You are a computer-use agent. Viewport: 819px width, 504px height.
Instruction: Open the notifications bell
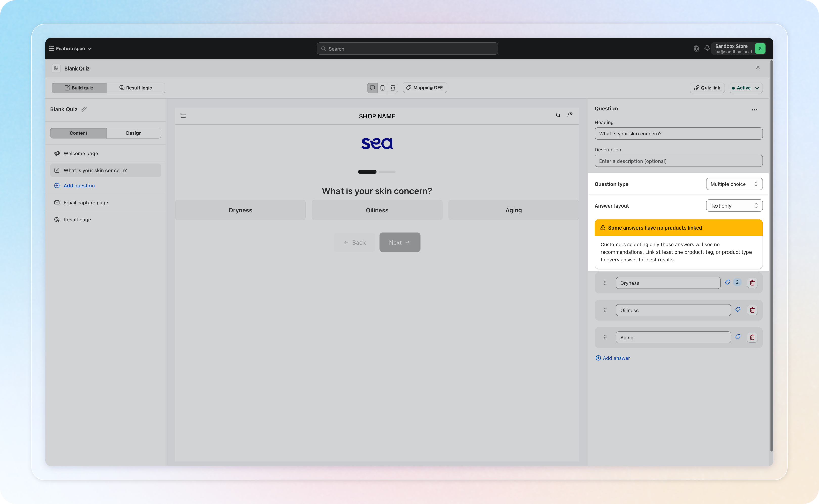pyautogui.click(x=707, y=48)
